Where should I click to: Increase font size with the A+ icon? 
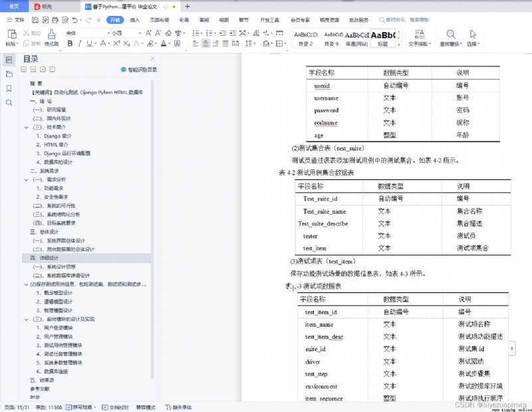pyautogui.click(x=148, y=33)
